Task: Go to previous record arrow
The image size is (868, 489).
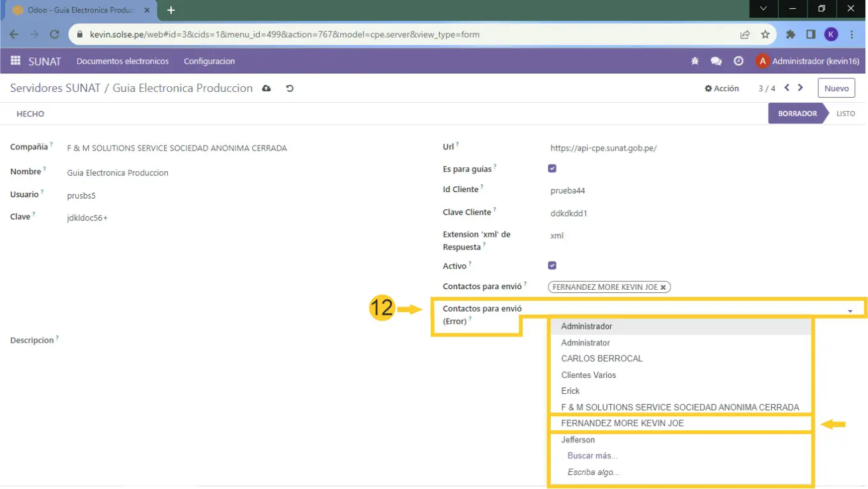Action: pos(787,88)
